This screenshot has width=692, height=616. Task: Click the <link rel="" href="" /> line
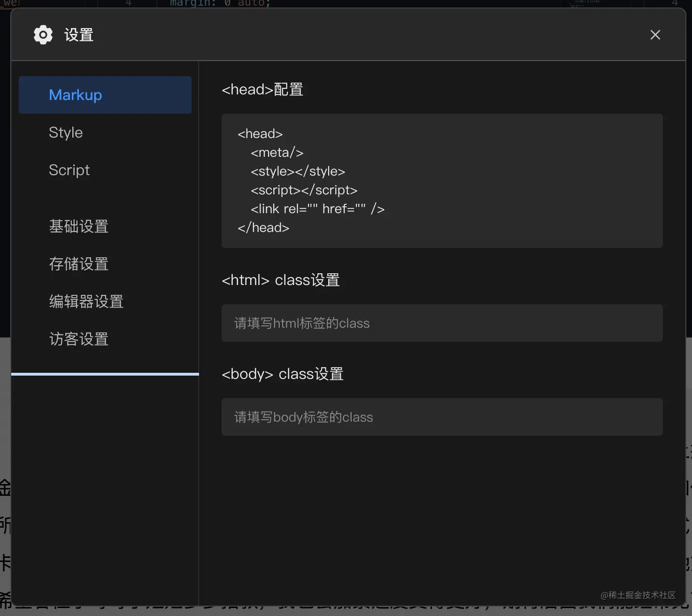point(318,209)
